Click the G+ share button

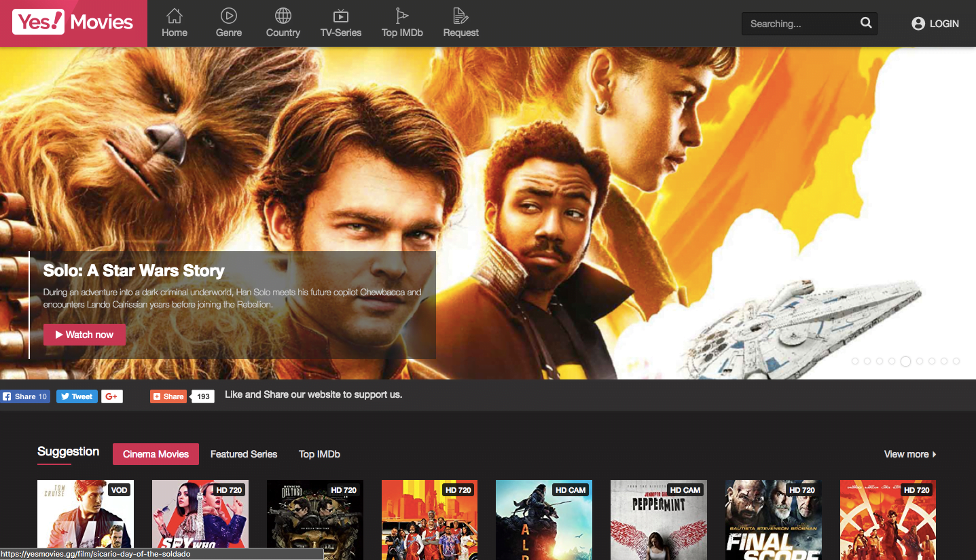coord(112,396)
